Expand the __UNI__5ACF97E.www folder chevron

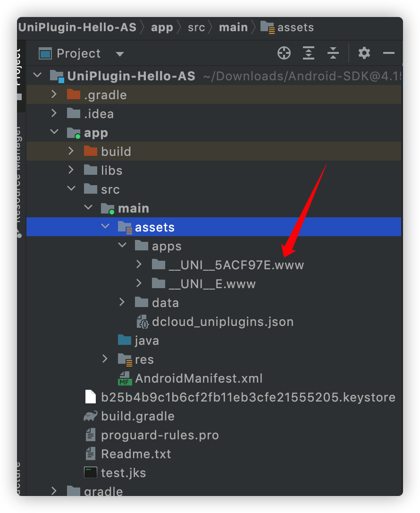[x=139, y=264]
